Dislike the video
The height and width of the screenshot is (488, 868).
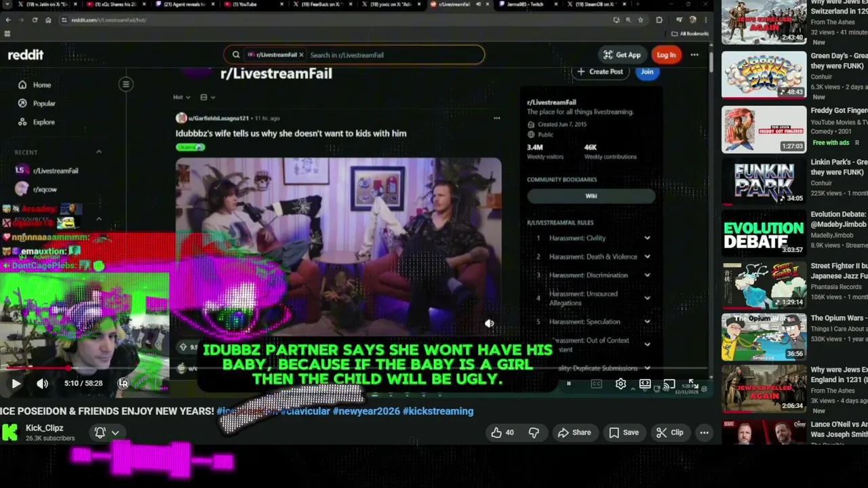[534, 432]
